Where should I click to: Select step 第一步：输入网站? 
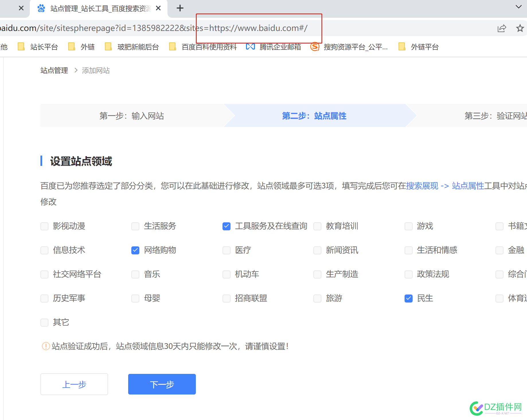132,116
